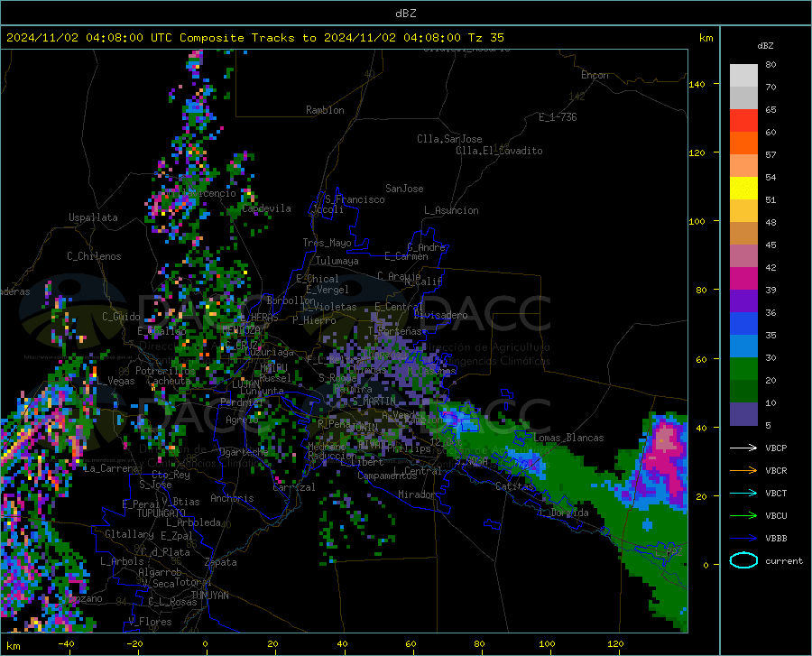Click the 'Anchoris' place label
Viewport: 812px width, 656px height.
click(x=232, y=498)
